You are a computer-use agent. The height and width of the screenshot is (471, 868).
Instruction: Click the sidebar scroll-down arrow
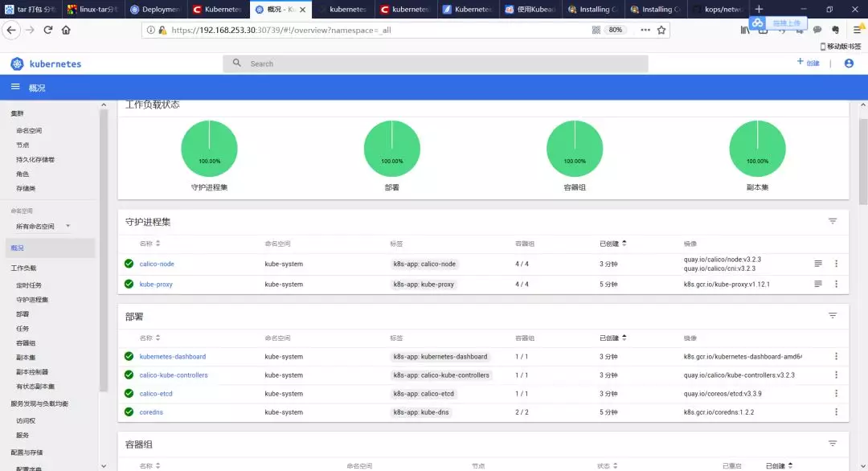tap(104, 466)
